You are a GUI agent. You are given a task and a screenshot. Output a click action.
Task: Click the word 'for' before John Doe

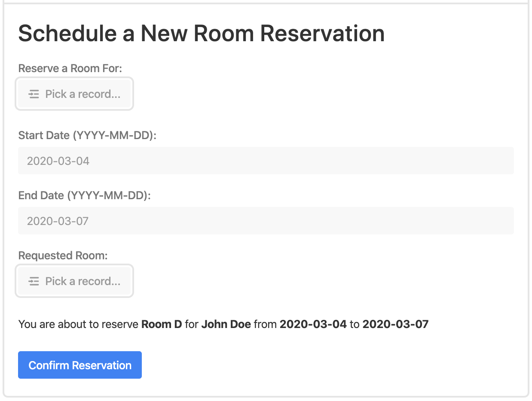192,324
